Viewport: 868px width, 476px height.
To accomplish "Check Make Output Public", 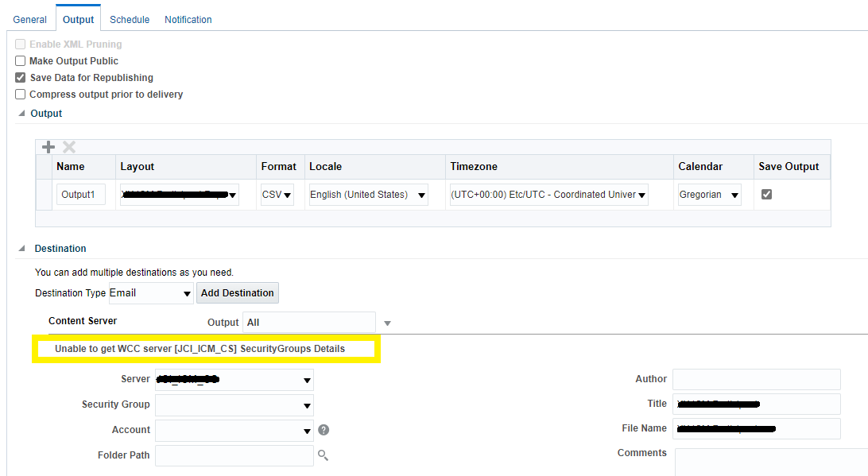I will (21, 61).
